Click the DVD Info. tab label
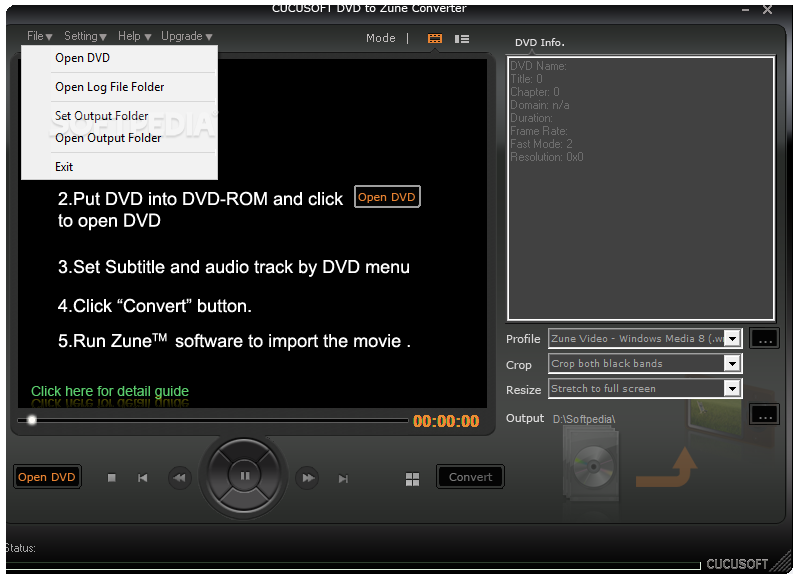Image resolution: width=793 pixels, height=574 pixels. click(540, 42)
